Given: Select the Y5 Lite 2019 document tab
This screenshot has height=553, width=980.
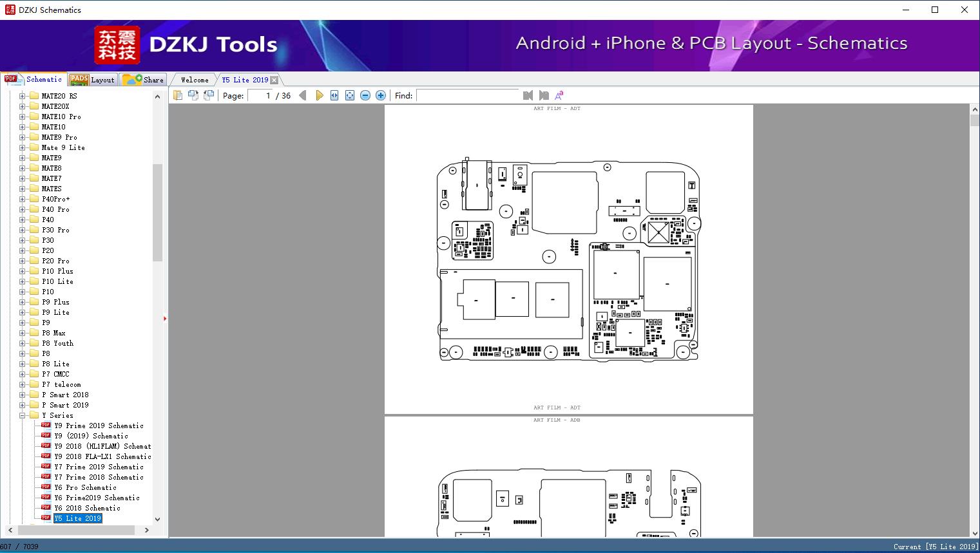Looking at the screenshot, I should click(245, 80).
